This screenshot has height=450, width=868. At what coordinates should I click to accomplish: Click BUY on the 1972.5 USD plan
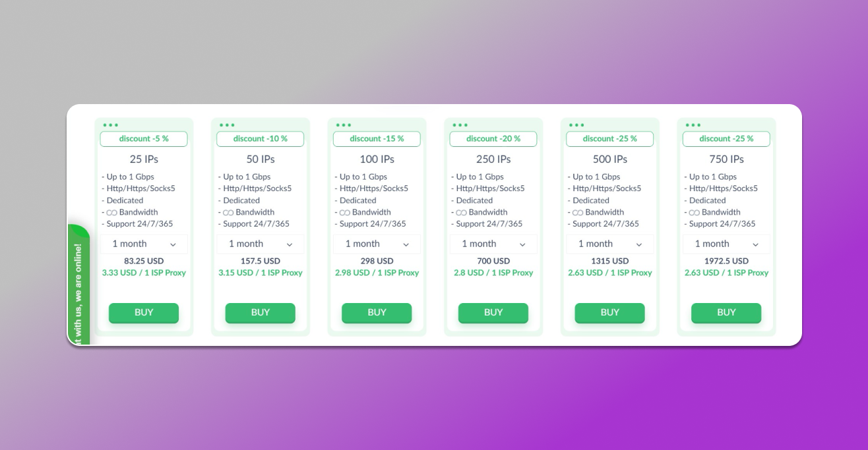726,313
